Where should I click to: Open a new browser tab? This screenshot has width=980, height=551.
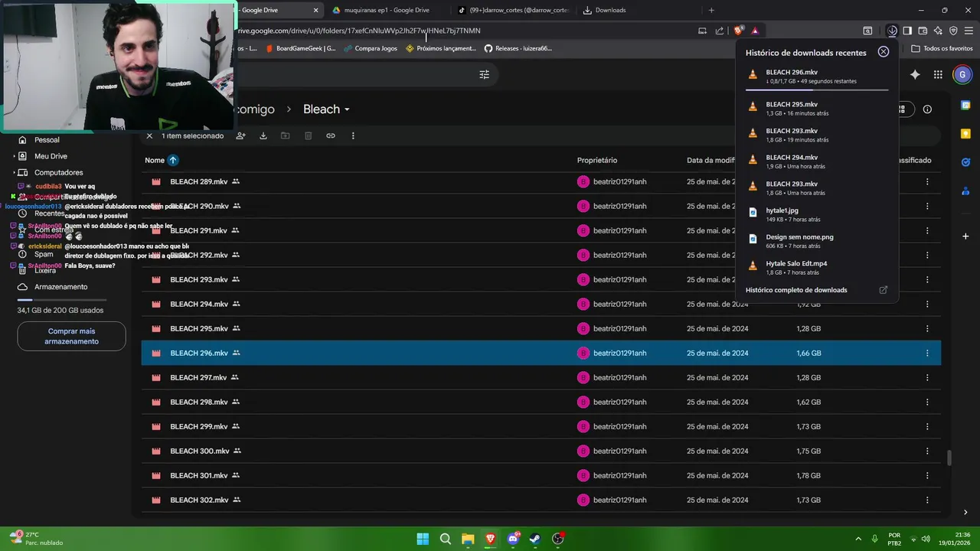tap(711, 10)
